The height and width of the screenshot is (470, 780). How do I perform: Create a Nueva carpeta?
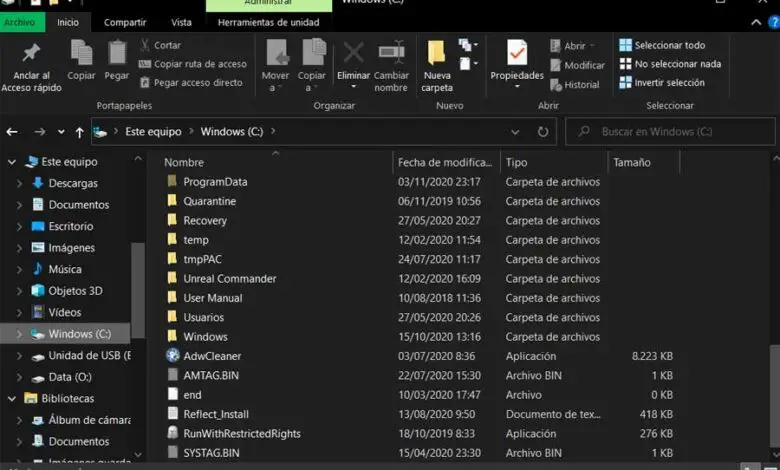click(437, 66)
